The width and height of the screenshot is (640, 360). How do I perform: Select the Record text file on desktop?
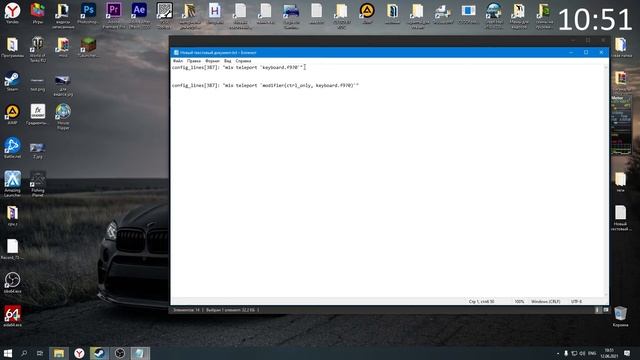12,249
